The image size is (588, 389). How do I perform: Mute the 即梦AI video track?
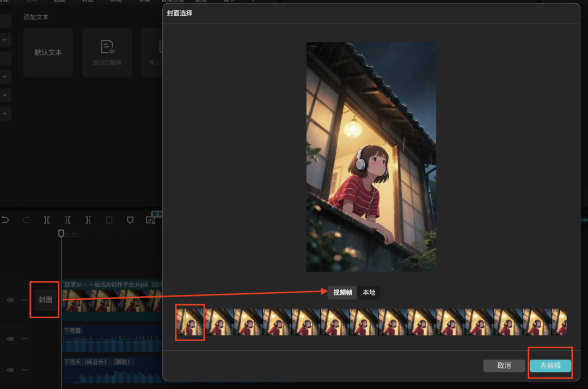(x=10, y=300)
